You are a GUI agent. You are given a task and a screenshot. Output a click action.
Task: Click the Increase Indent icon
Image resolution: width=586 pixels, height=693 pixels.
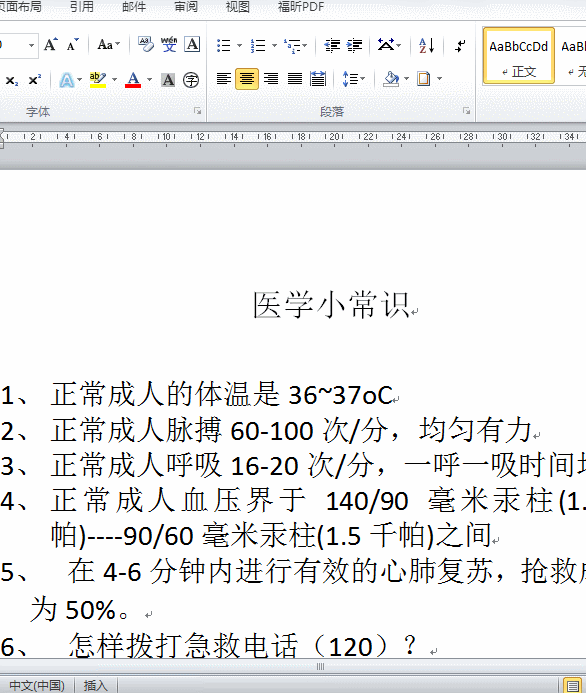coord(354,46)
